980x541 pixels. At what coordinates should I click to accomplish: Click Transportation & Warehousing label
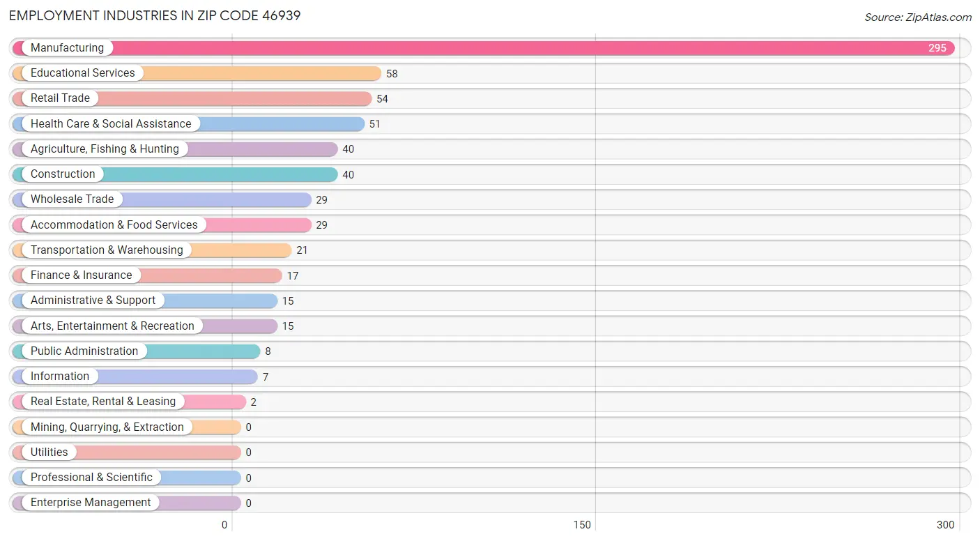pos(107,250)
